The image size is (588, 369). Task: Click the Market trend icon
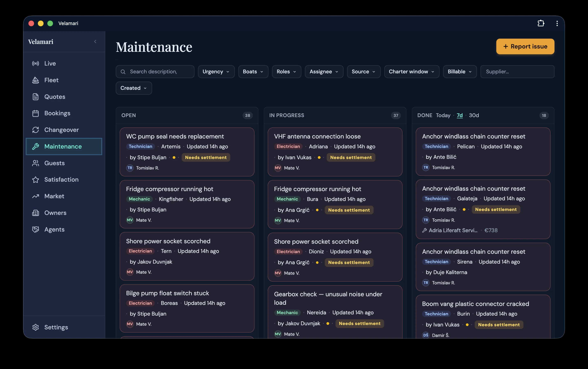click(36, 196)
